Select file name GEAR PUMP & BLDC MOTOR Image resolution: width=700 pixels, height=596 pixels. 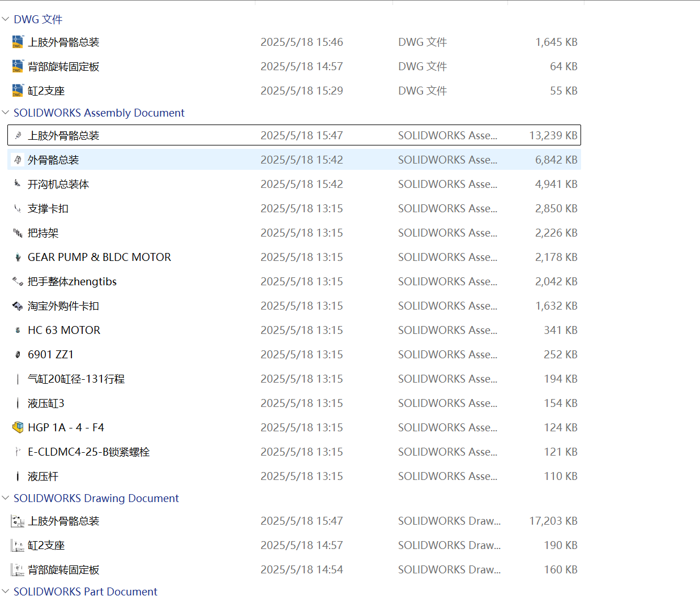pyautogui.click(x=100, y=257)
